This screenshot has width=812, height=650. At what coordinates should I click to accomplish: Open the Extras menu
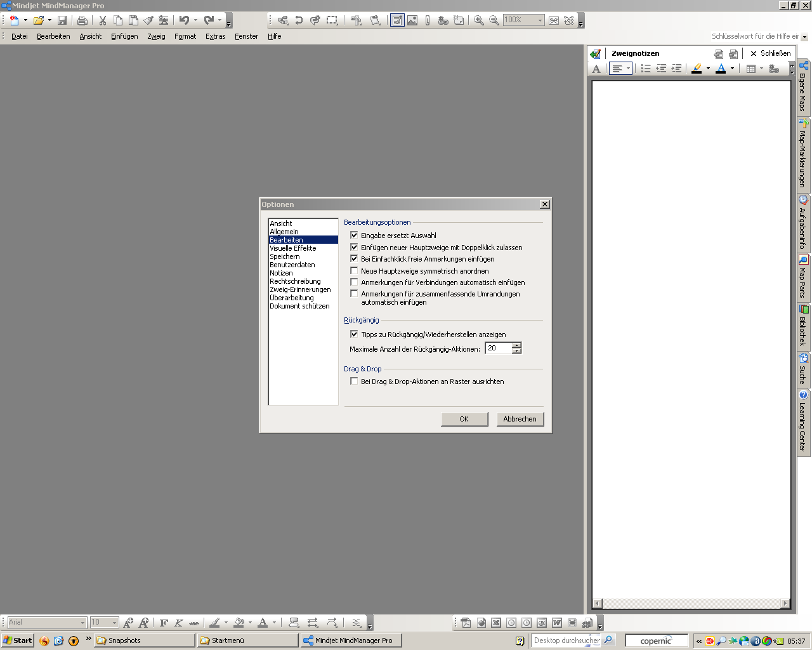pos(215,36)
